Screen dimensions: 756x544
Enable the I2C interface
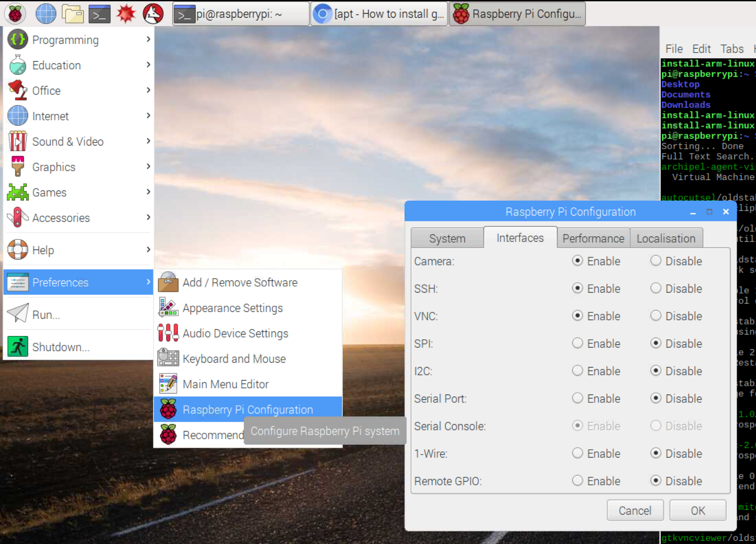577,371
